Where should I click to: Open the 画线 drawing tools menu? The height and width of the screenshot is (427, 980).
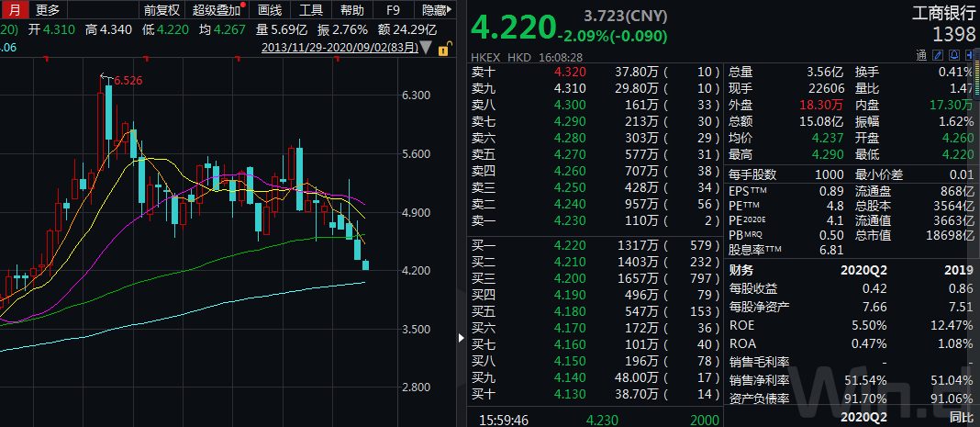(270, 10)
